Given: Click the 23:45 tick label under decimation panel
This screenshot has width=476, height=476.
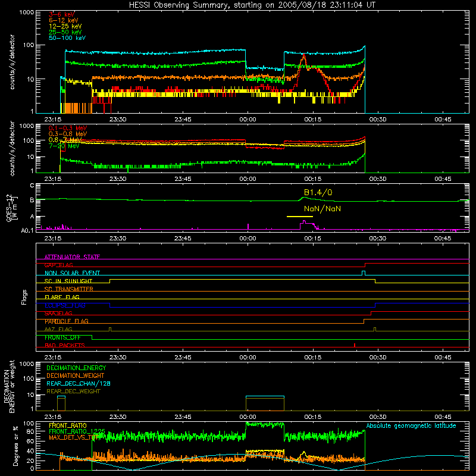Looking at the screenshot, I should tap(183, 417).
